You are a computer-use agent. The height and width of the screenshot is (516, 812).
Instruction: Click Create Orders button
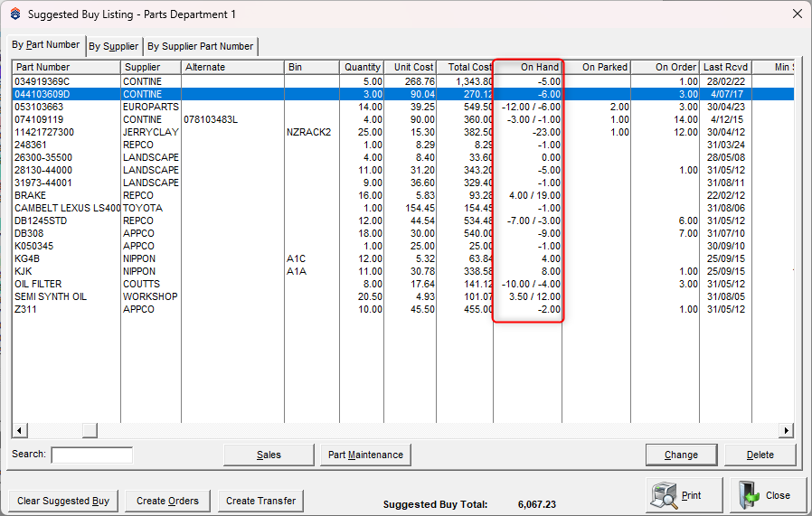coord(167,501)
